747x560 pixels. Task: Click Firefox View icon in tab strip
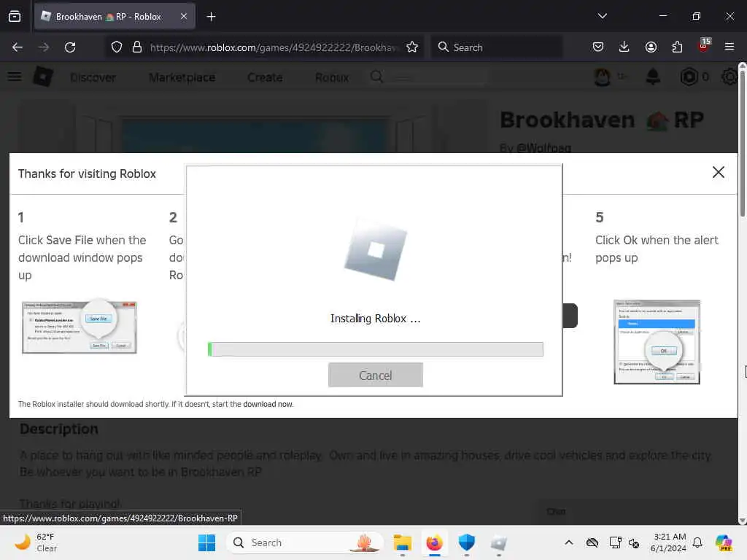click(15, 17)
